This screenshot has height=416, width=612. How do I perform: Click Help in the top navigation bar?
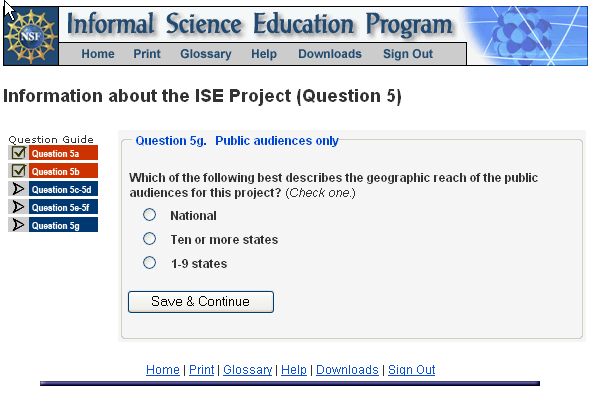pyautogui.click(x=264, y=54)
